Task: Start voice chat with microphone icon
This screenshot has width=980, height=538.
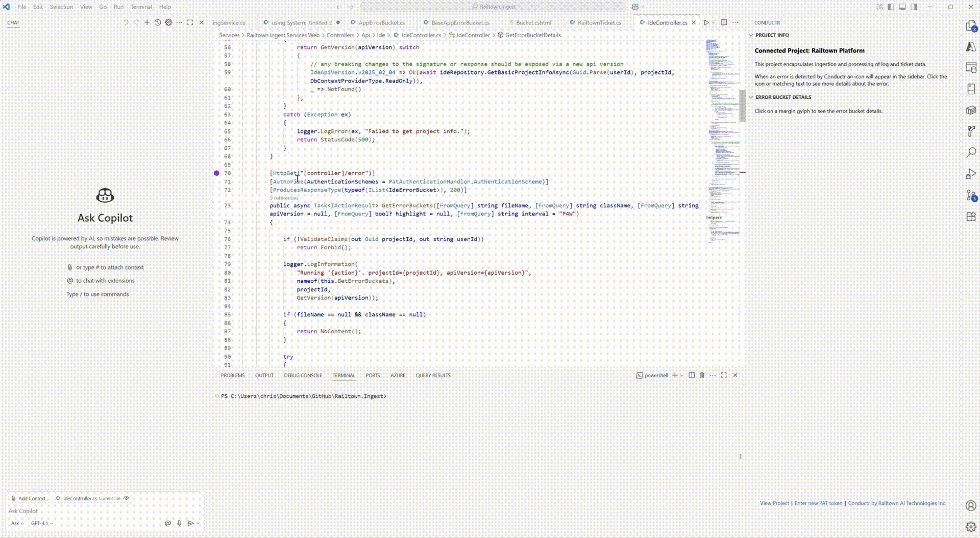Action: tap(179, 524)
